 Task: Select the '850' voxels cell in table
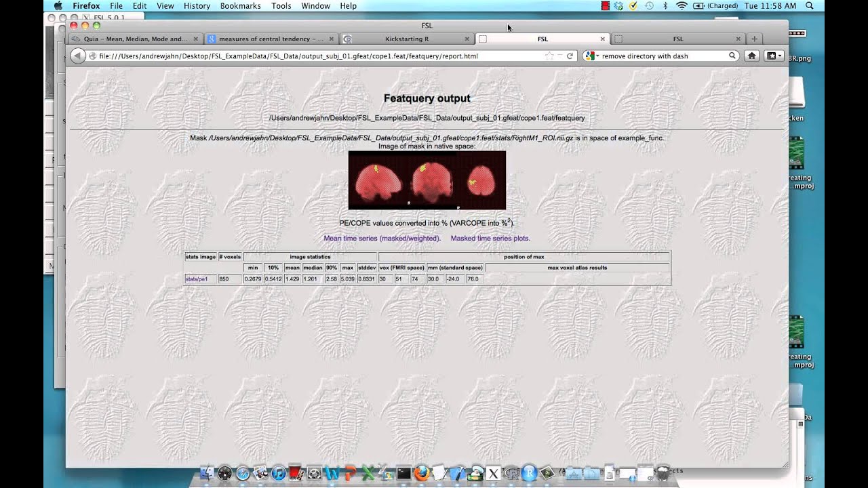(230, 279)
